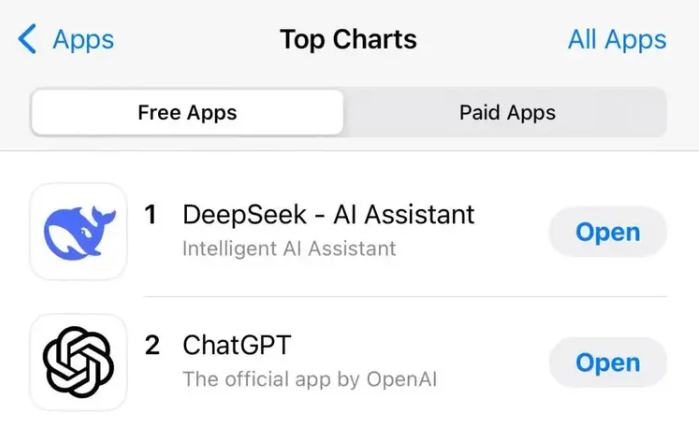This screenshot has height=444, width=699.
Task: Click The official app by OpenAI subtitle
Action: point(309,379)
